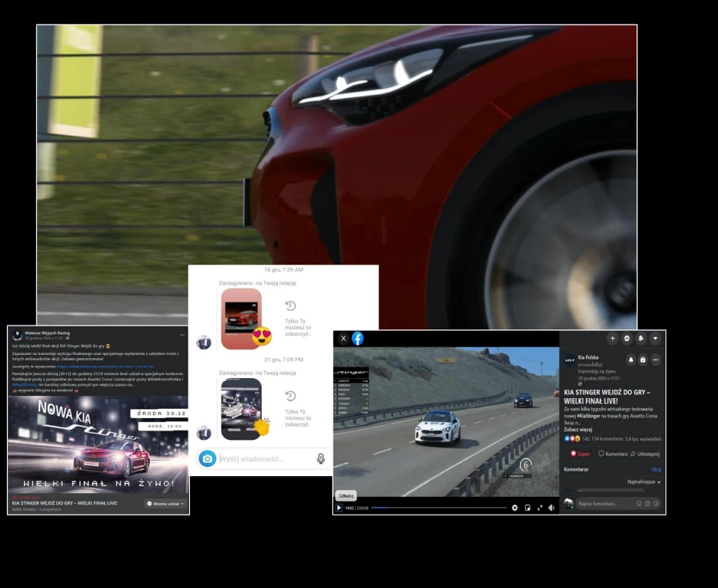Open the three-dot menu on Mateusz Wypych post

tap(182, 334)
